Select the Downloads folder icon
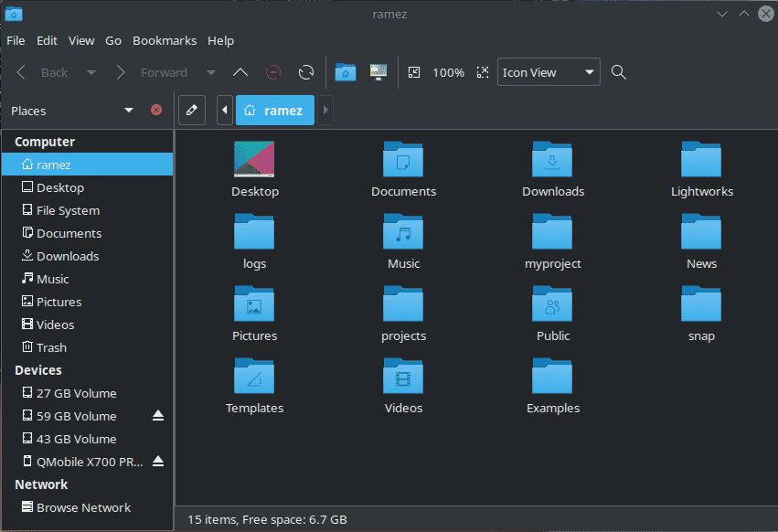Viewport: 778px width, 532px height. 552,159
